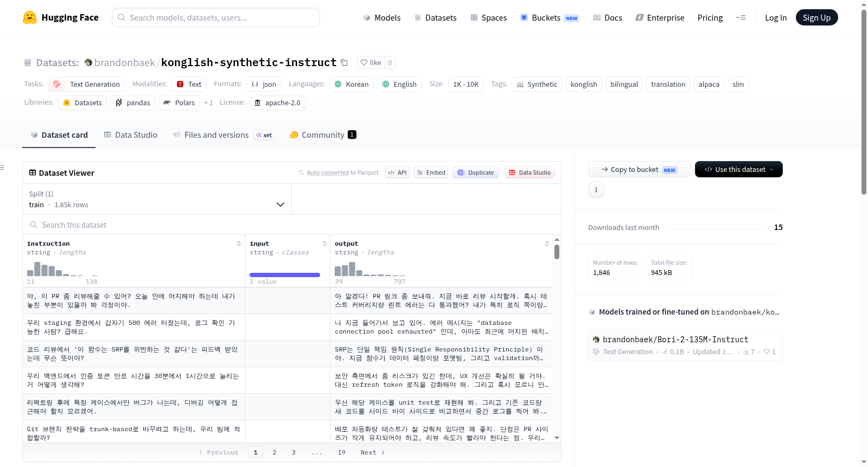Click the instruction lengths histogram
The image size is (868, 467).
tap(62, 268)
